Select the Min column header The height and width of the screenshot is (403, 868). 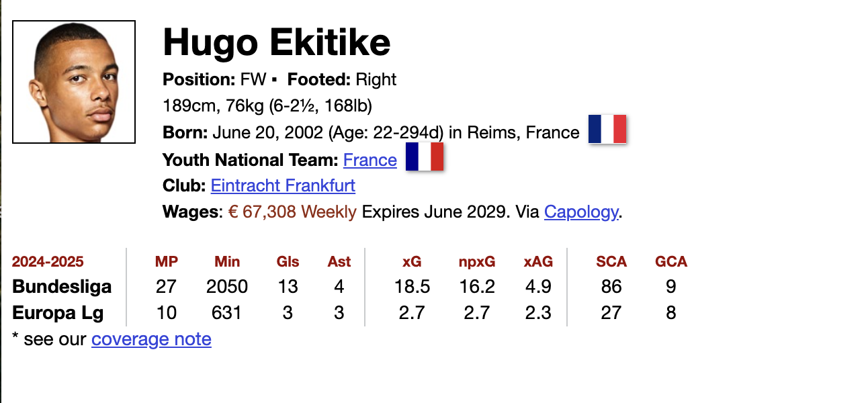click(x=227, y=262)
